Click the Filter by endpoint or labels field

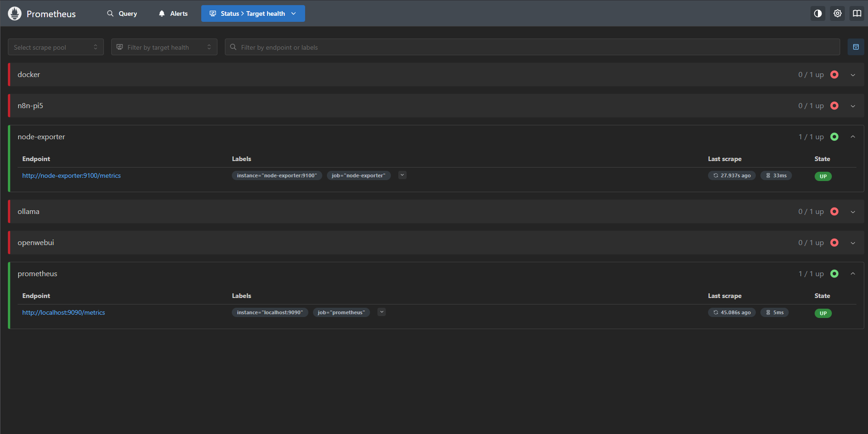532,47
